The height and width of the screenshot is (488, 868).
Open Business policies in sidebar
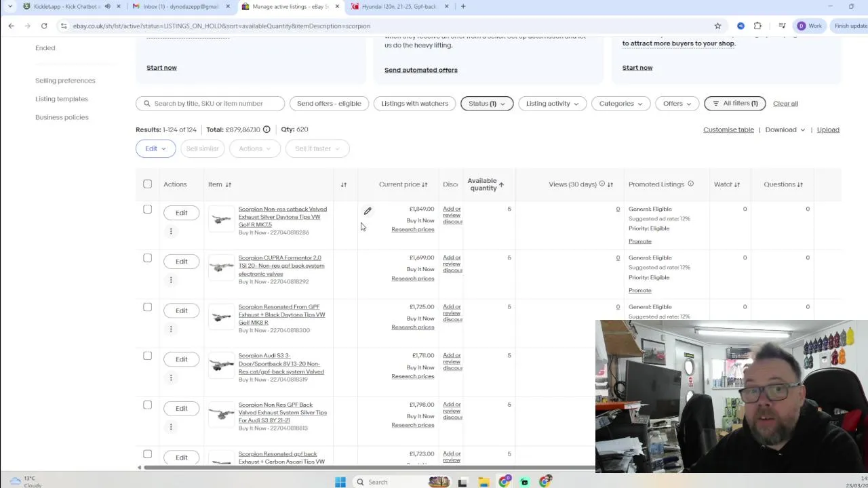(x=62, y=117)
